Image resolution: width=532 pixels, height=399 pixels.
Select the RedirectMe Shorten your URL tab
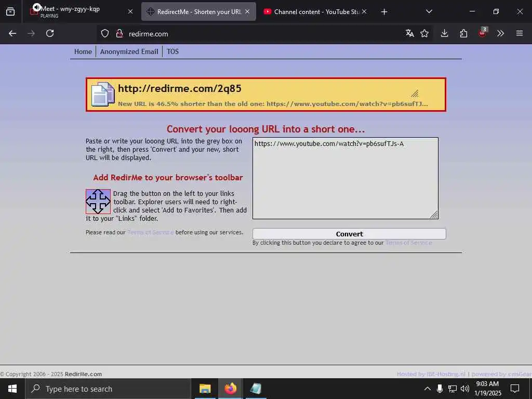[198, 11]
